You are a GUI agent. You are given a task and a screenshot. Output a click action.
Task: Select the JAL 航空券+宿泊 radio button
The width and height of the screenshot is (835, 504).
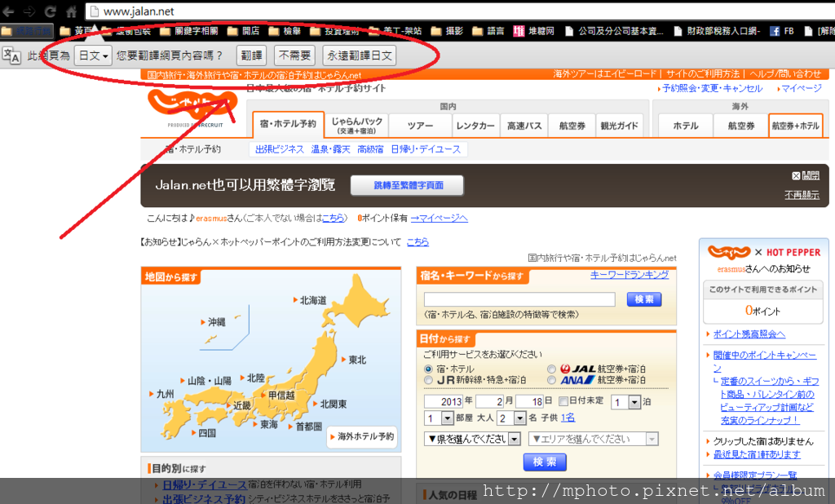click(552, 369)
